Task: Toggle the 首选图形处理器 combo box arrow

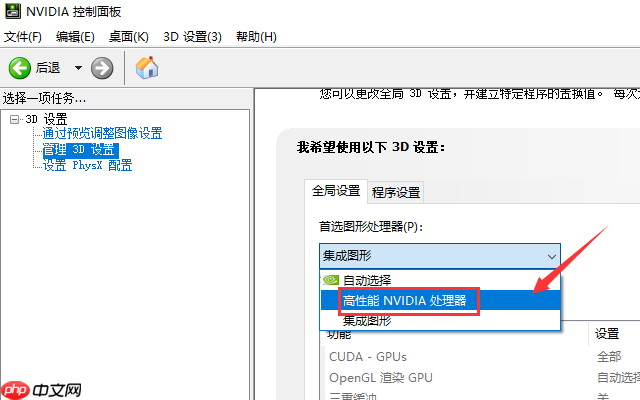Action: (552, 256)
